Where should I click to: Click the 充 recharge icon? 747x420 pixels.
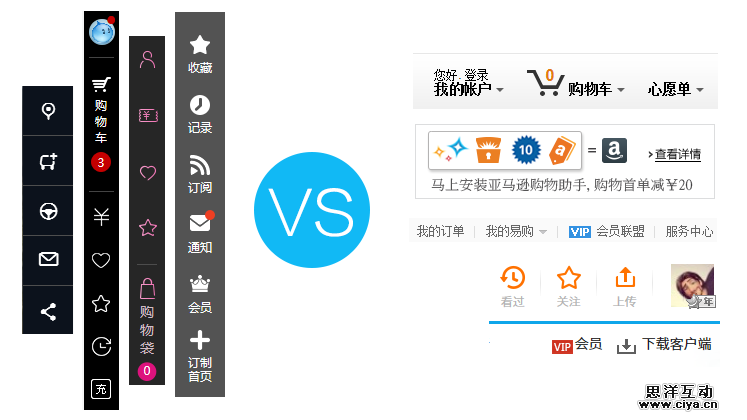pyautogui.click(x=101, y=389)
